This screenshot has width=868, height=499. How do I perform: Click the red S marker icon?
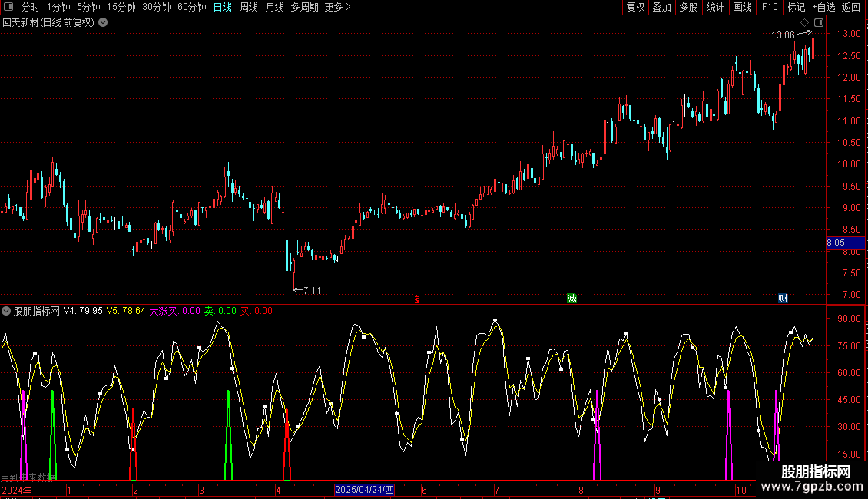(x=417, y=299)
